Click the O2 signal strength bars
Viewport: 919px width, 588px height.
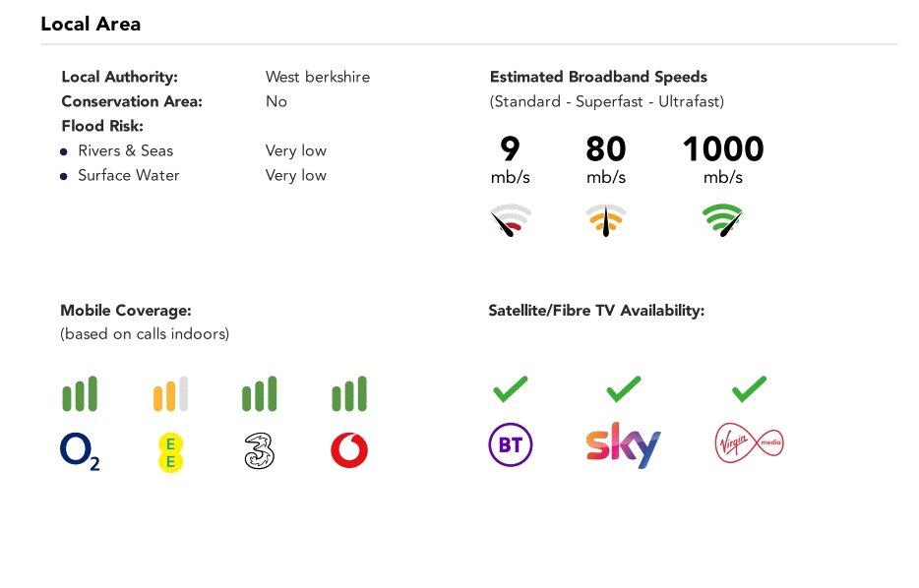(80, 394)
